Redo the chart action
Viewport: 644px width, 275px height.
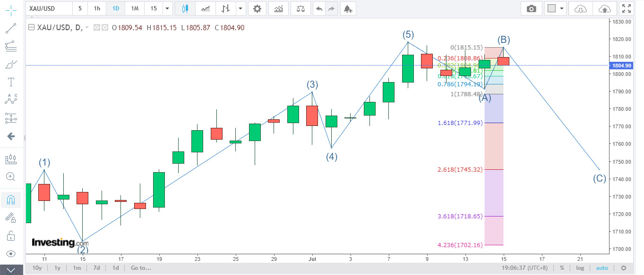pos(332,8)
